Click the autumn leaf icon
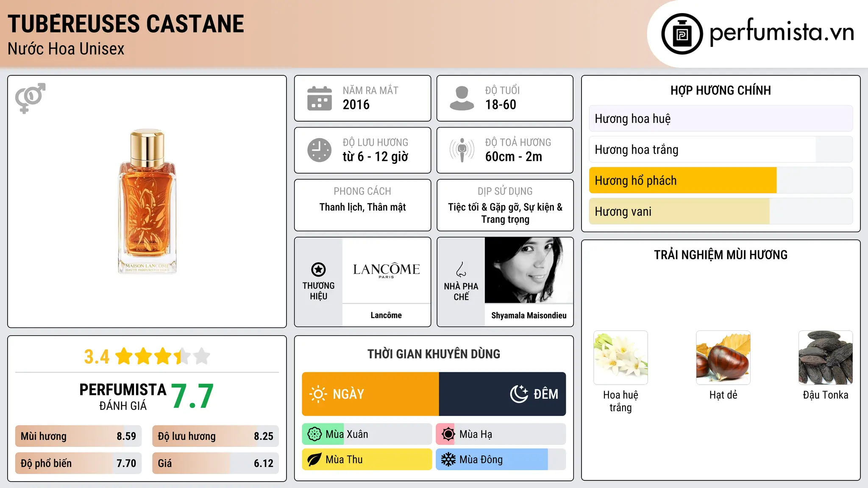Viewport: 868px width, 488px height. point(314,460)
